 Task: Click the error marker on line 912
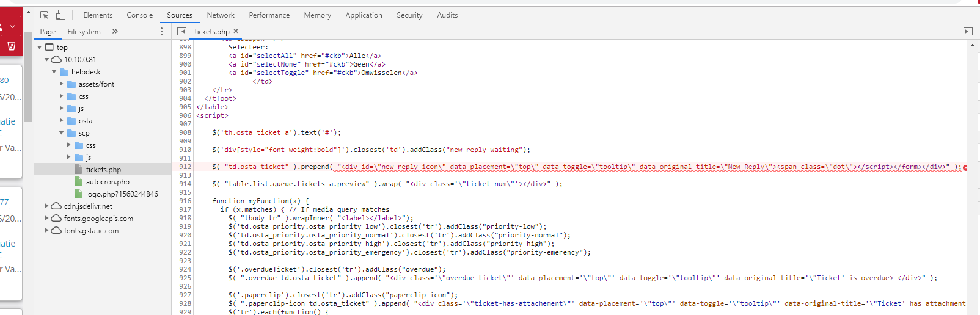[965, 167]
